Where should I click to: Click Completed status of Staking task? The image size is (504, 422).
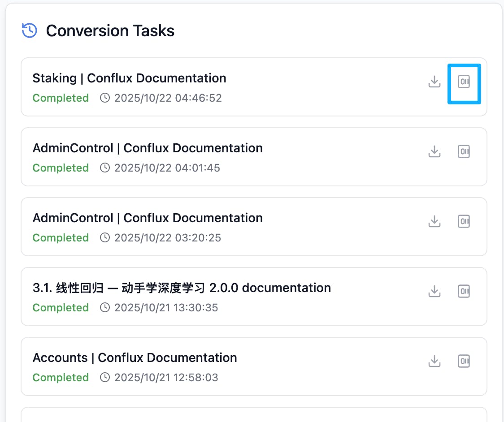click(x=61, y=98)
